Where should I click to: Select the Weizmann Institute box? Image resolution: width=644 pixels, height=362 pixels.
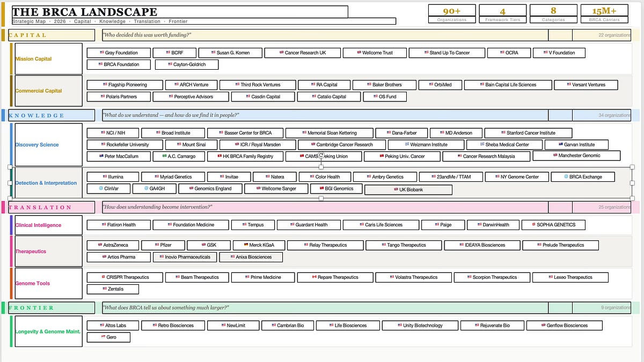point(426,145)
